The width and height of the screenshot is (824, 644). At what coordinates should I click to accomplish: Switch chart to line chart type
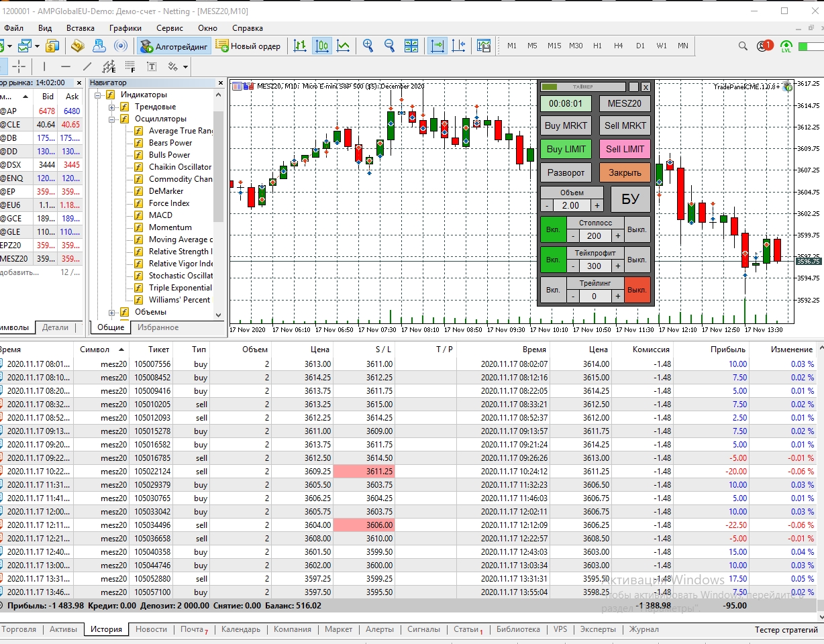pyautogui.click(x=343, y=46)
